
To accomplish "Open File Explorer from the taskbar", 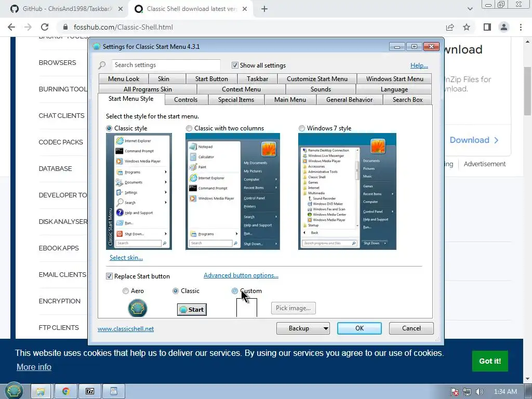I will 41,391.
